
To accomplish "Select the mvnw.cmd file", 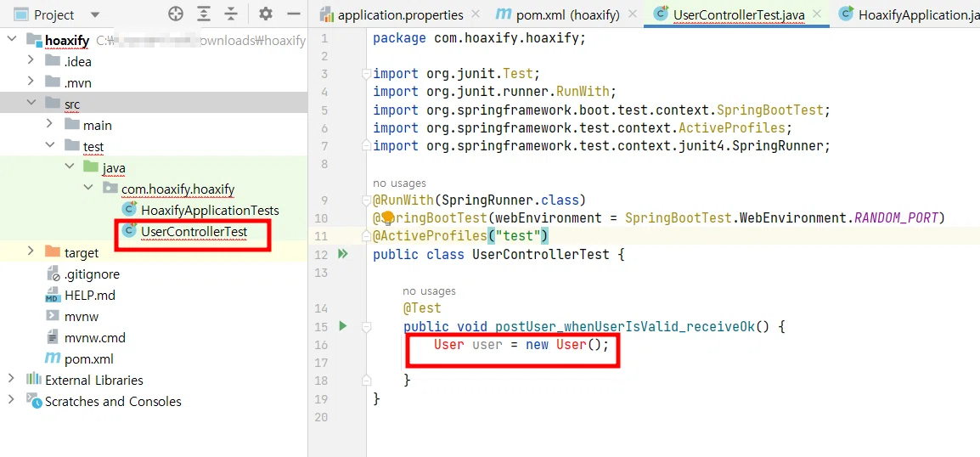I will point(94,337).
